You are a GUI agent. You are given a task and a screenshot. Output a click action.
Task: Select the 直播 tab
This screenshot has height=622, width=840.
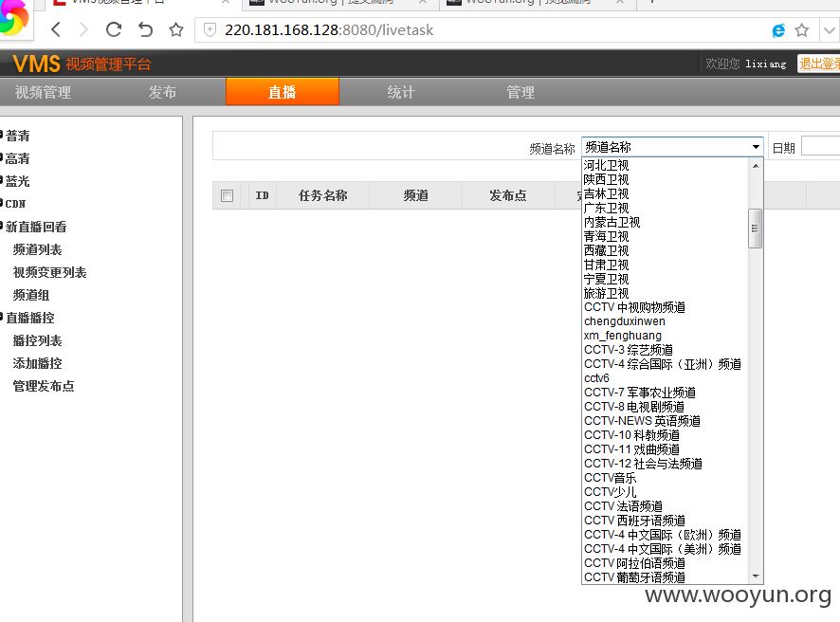click(x=283, y=92)
